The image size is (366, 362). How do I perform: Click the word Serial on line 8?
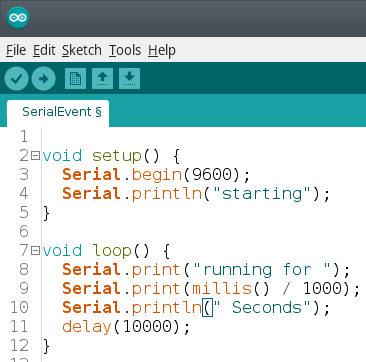[91, 269]
